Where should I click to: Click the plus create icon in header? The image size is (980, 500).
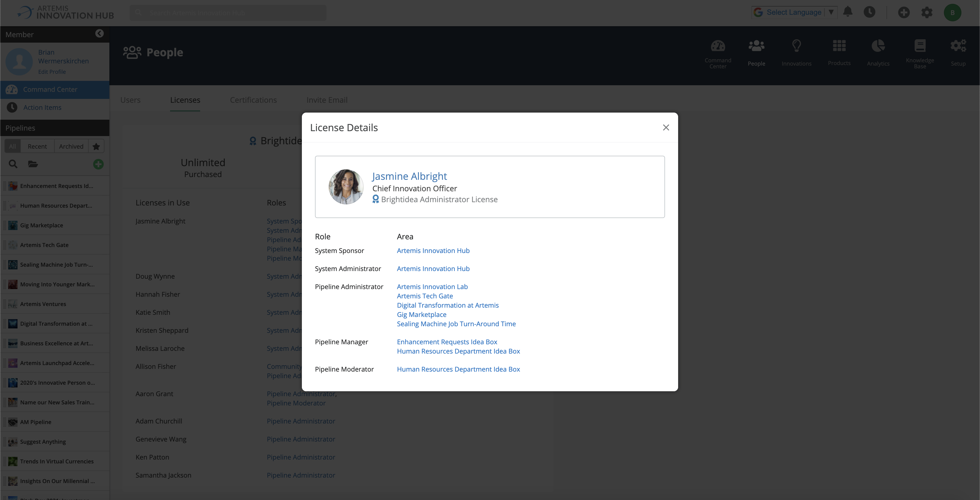904,13
